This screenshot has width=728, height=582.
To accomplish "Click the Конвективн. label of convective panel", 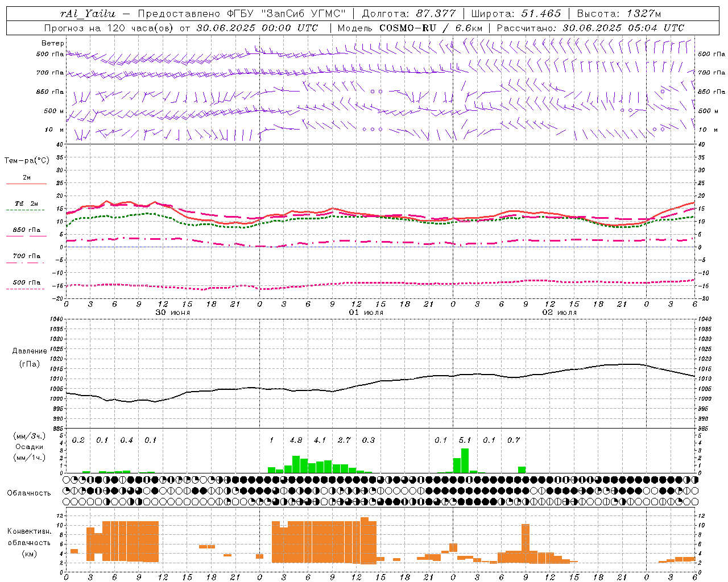I will (x=30, y=531).
